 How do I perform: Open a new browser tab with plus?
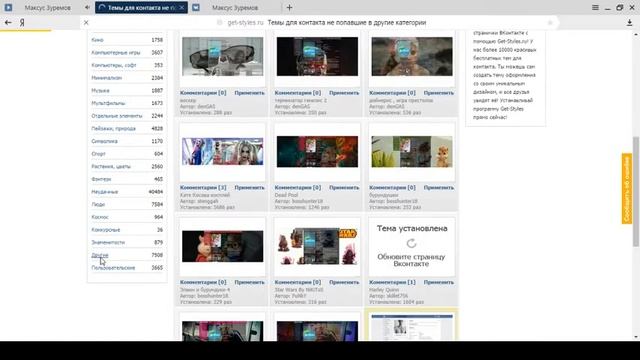click(x=289, y=7)
